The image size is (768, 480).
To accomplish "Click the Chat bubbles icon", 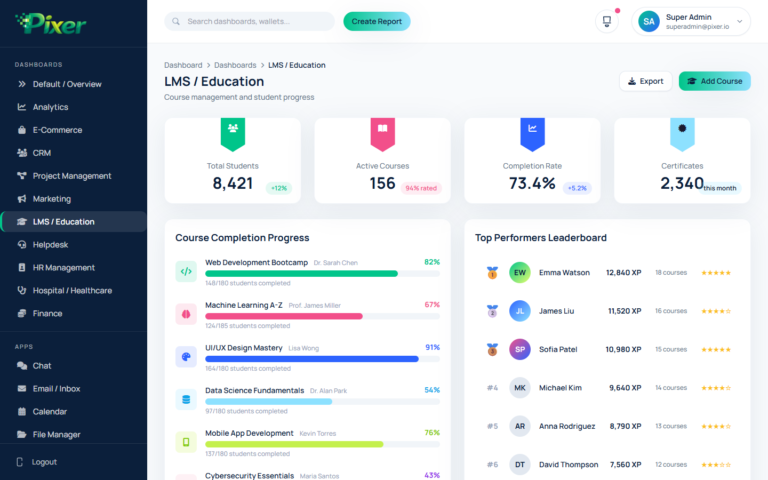I will pyautogui.click(x=22, y=366).
